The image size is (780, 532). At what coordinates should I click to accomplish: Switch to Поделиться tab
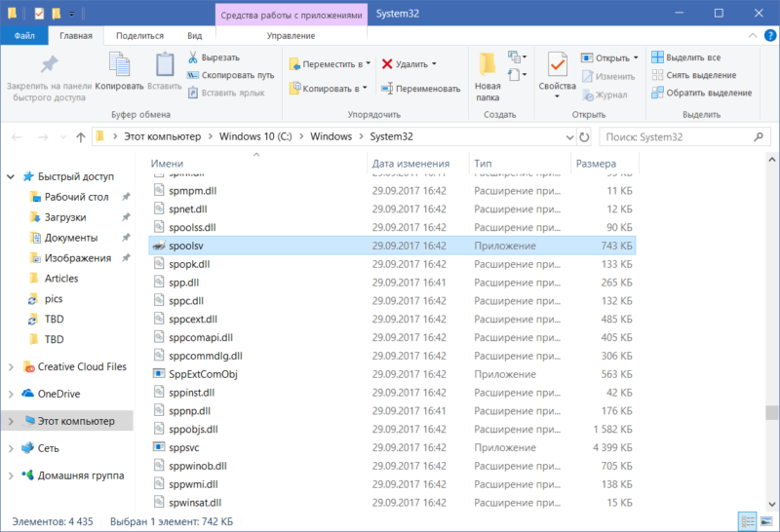pyautogui.click(x=139, y=36)
